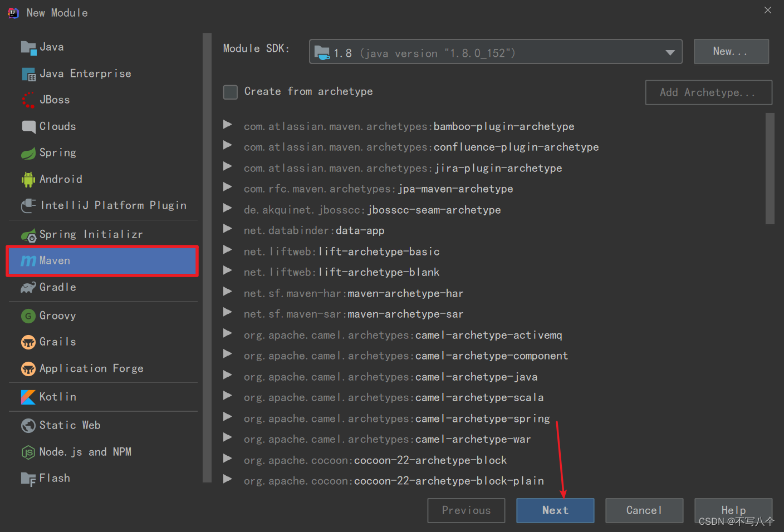Expand jira-plugin-archetype node
Screen dimensions: 784x532
(x=227, y=166)
